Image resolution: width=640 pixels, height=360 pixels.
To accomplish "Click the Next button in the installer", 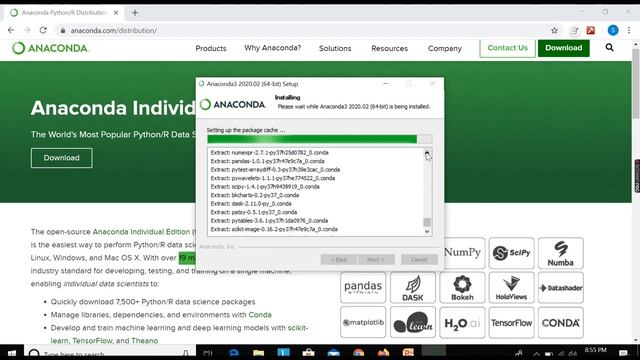I will pos(376,260).
